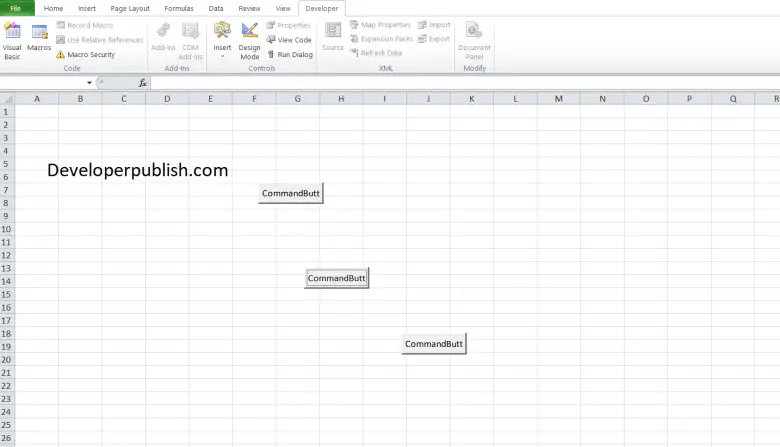Click the CommandButton near row 7
780x447 pixels.
click(x=291, y=193)
